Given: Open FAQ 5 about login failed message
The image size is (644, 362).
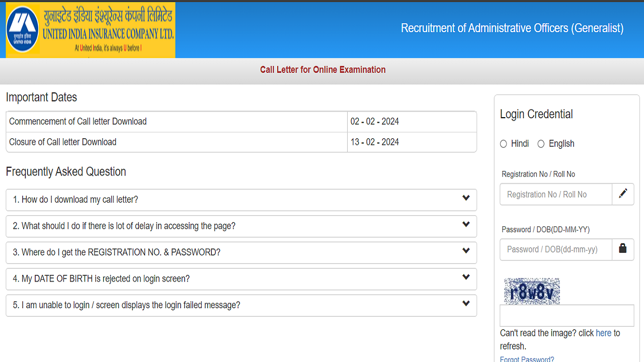Looking at the screenshot, I should (241, 305).
